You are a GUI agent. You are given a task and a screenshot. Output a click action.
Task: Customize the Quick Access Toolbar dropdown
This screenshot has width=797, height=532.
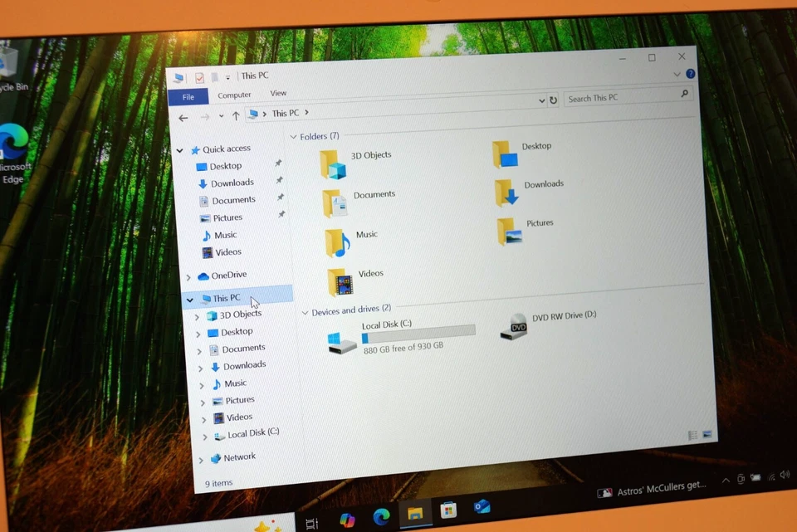click(x=226, y=76)
